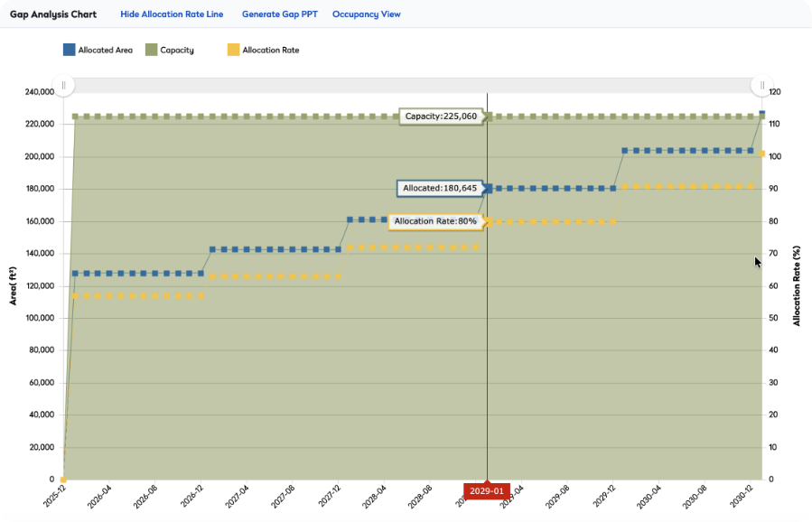Click the yellow Allocation Rate legend swatch

click(232, 51)
